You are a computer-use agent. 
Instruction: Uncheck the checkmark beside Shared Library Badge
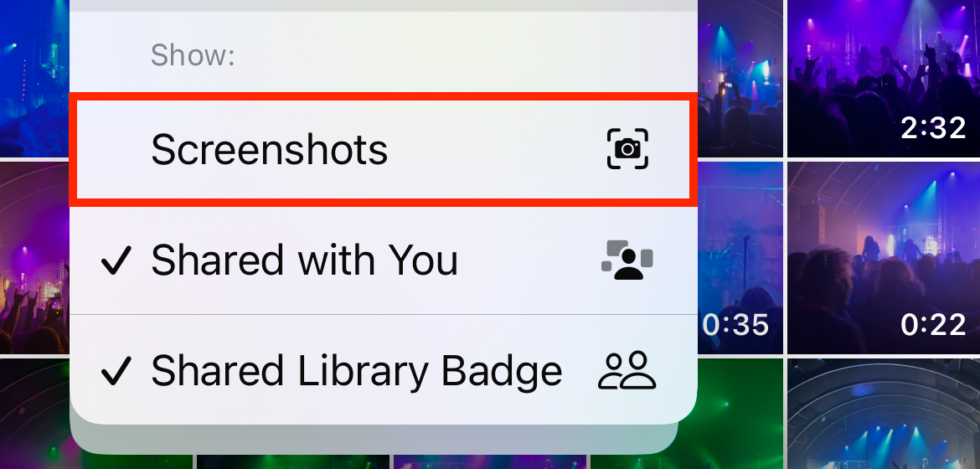click(x=116, y=372)
